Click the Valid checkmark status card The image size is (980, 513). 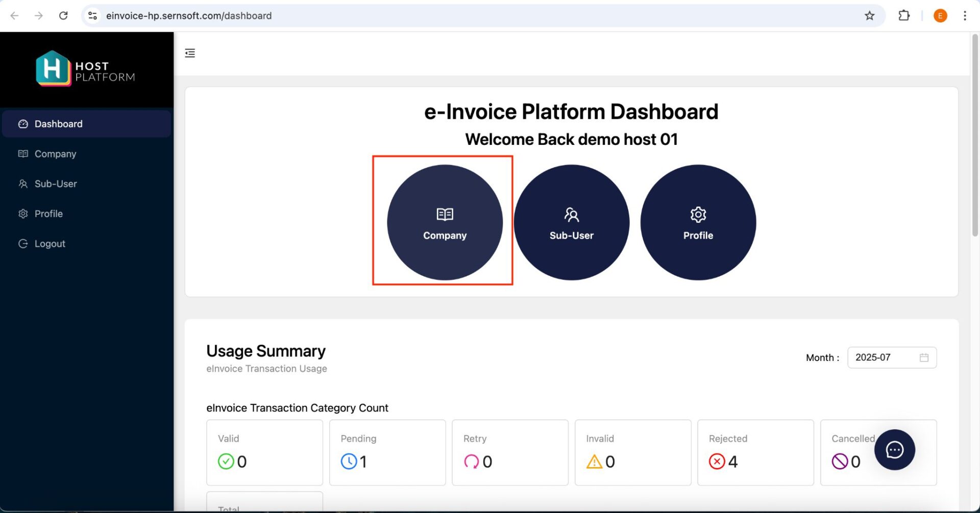pos(264,452)
